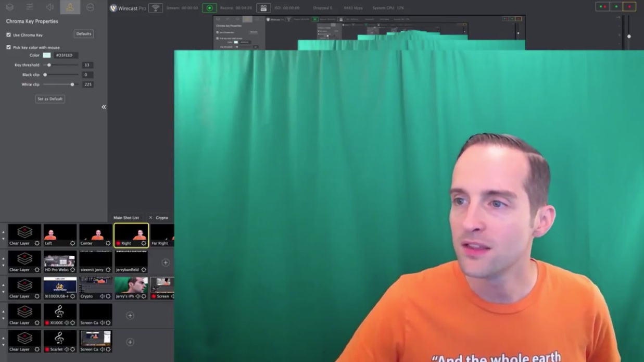Add shot with plus in Scarlet layer
Screen dimensions: 644x362
pos(130,342)
